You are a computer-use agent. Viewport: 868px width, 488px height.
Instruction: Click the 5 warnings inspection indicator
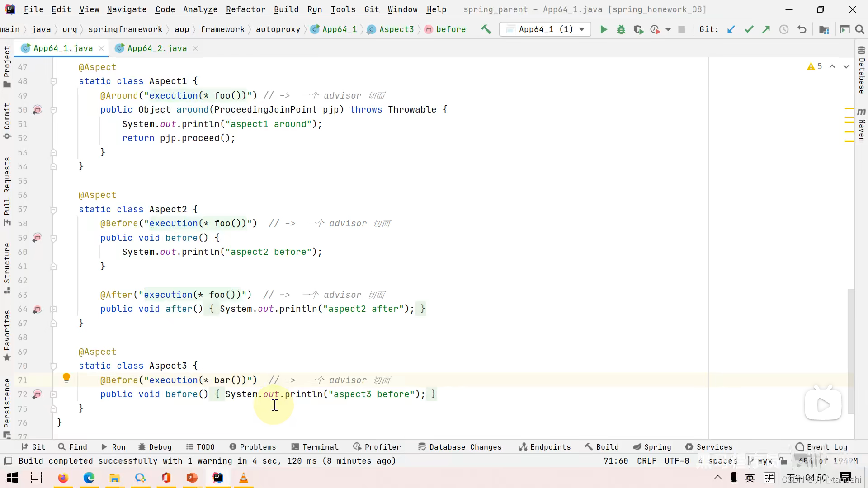(x=815, y=66)
